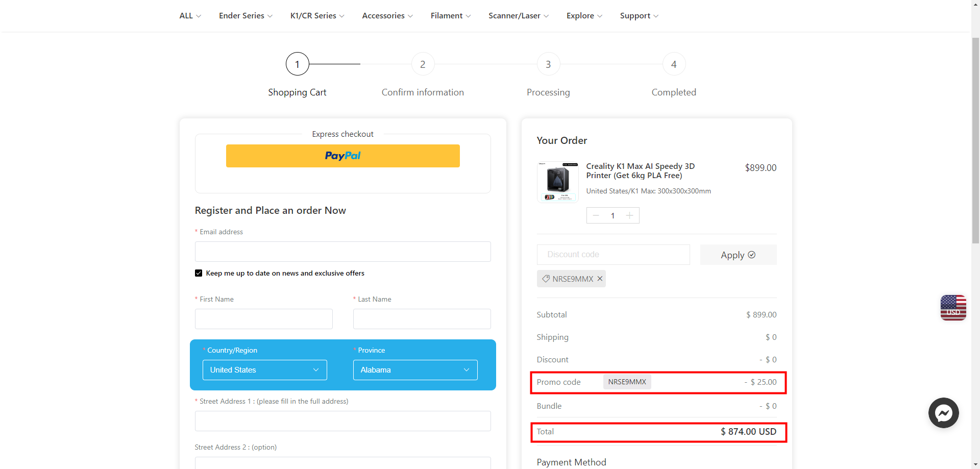Click the Discount code input field
Image resolution: width=980 pixels, height=469 pixels.
click(613, 255)
